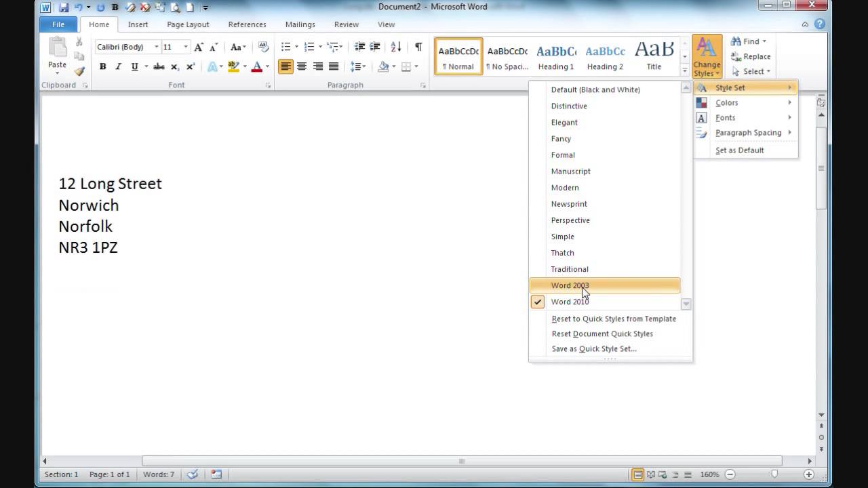Click the zoom slider handle

pyautogui.click(x=774, y=474)
